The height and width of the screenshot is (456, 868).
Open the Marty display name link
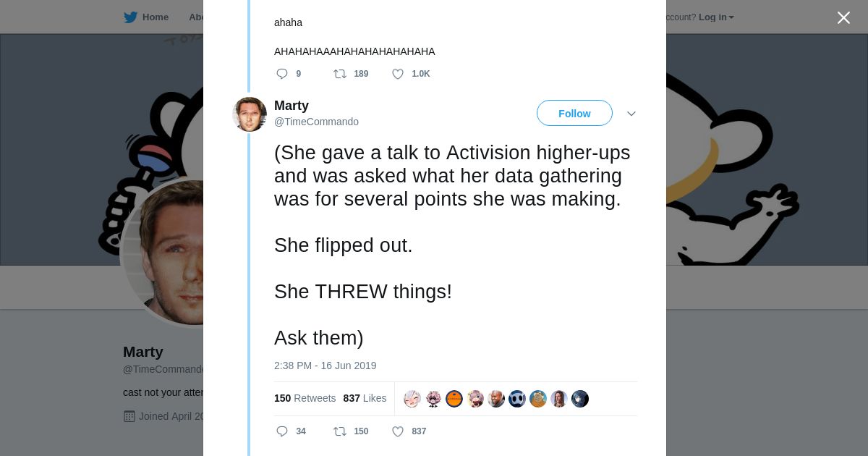click(x=292, y=106)
